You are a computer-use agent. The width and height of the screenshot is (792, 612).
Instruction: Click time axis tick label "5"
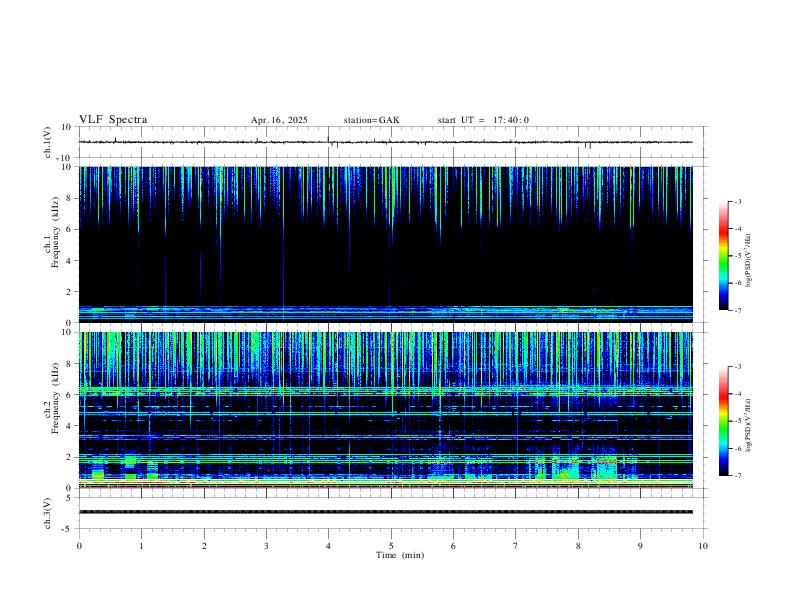(x=391, y=546)
